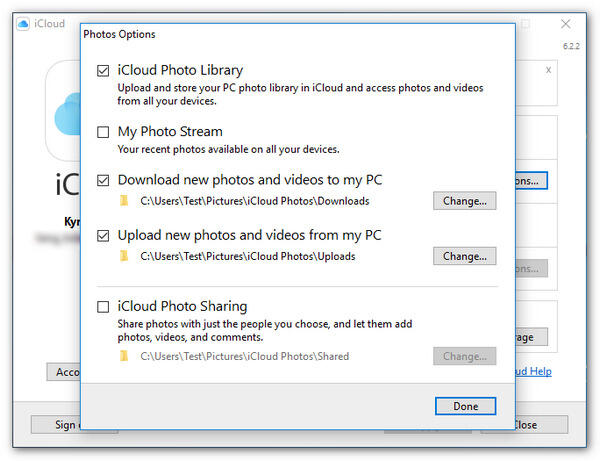Click the Uploads folder icon
The height and width of the screenshot is (461, 600).
[x=125, y=256]
